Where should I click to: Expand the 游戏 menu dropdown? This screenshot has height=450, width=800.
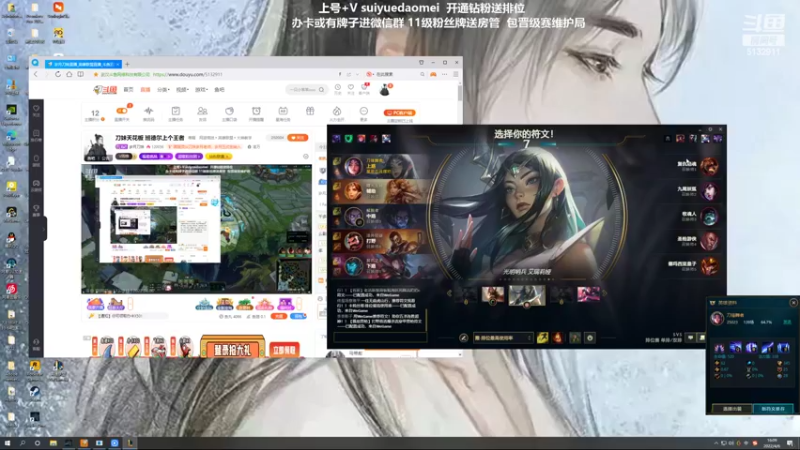201,90
